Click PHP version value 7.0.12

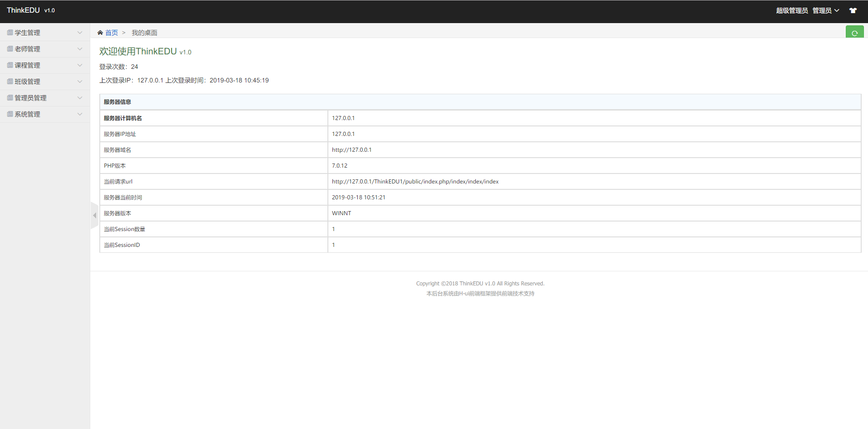point(340,166)
